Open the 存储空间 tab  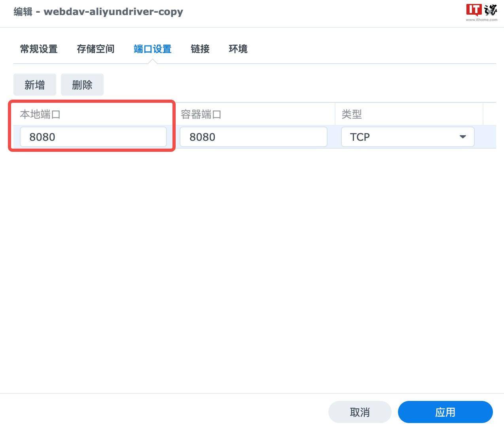(95, 49)
